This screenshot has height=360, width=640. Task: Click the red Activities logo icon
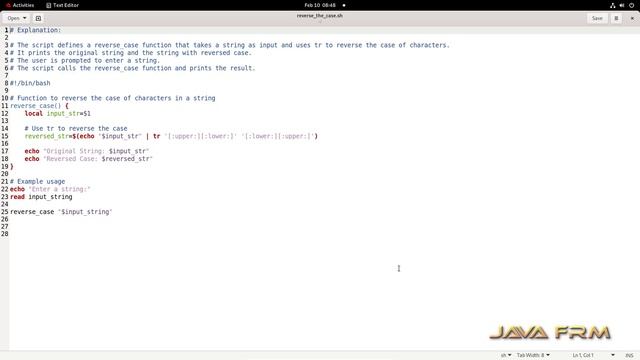click(8, 5)
